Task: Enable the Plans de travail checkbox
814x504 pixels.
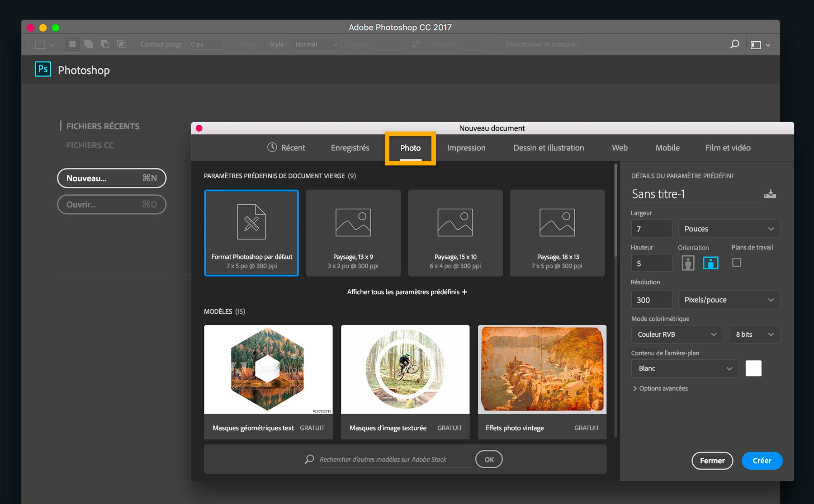Action: click(737, 262)
